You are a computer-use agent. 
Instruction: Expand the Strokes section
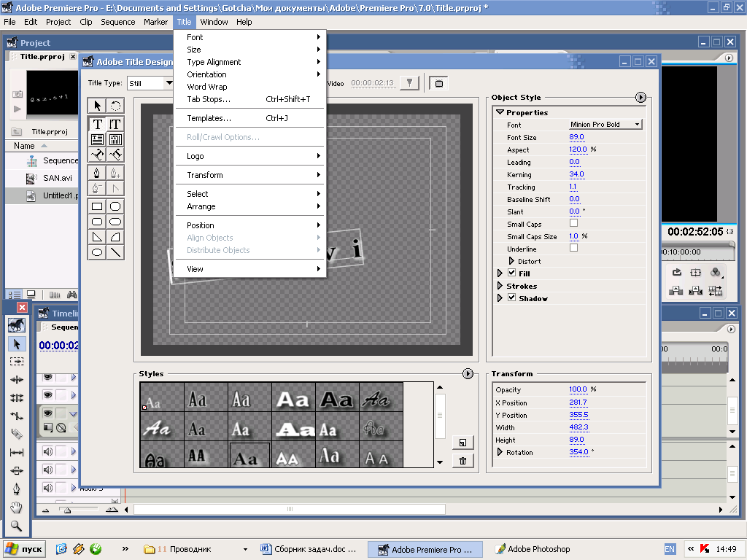(x=500, y=286)
